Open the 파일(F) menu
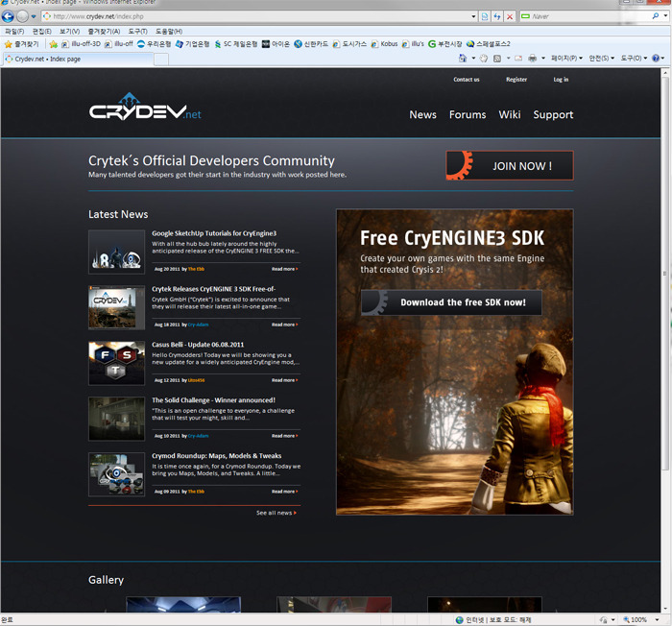The height and width of the screenshot is (626, 672). point(14,32)
